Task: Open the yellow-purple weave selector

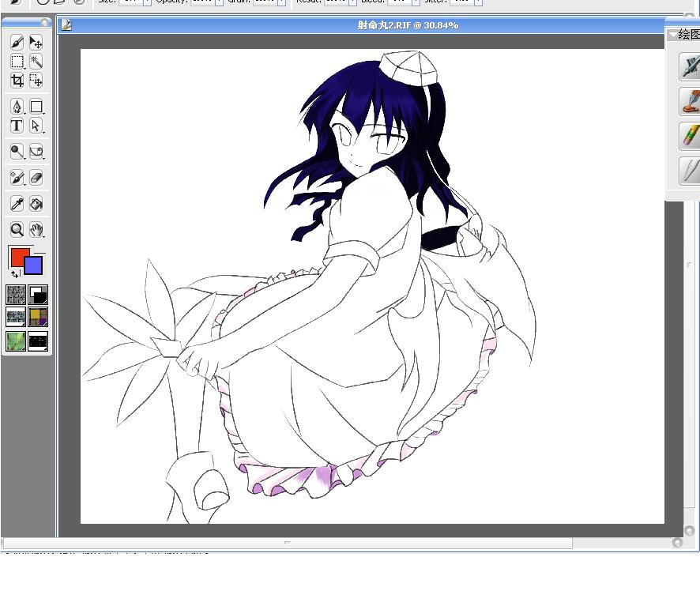Action: [38, 317]
